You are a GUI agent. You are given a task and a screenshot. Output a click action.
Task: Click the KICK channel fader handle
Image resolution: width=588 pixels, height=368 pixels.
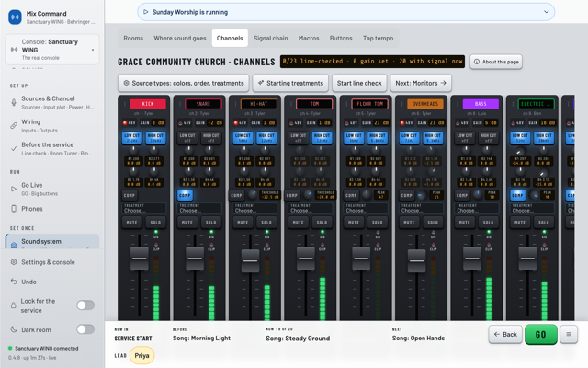[x=139, y=259]
